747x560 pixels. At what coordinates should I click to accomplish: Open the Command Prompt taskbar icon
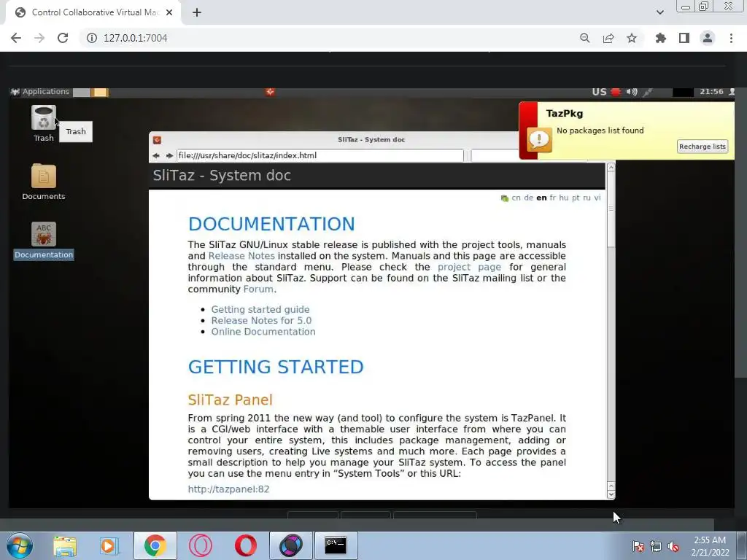[x=336, y=545]
